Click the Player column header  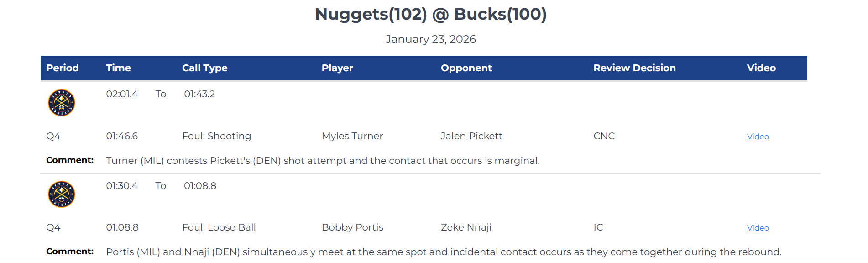337,68
